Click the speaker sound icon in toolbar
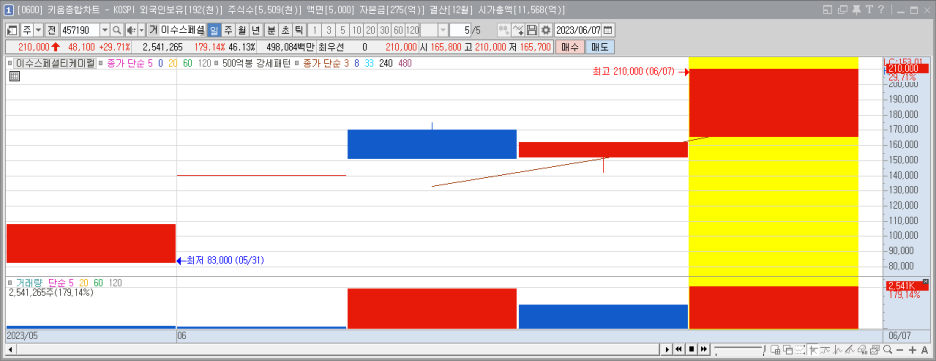 coord(131,30)
